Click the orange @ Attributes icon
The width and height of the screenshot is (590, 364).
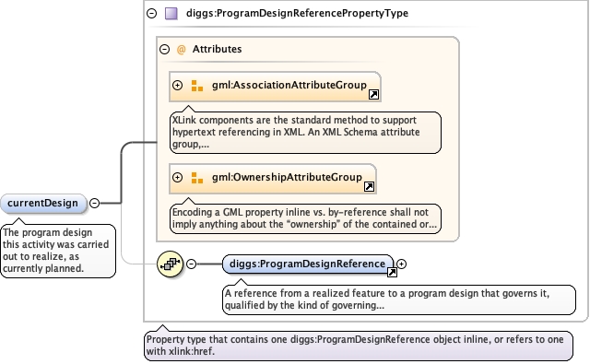181,49
